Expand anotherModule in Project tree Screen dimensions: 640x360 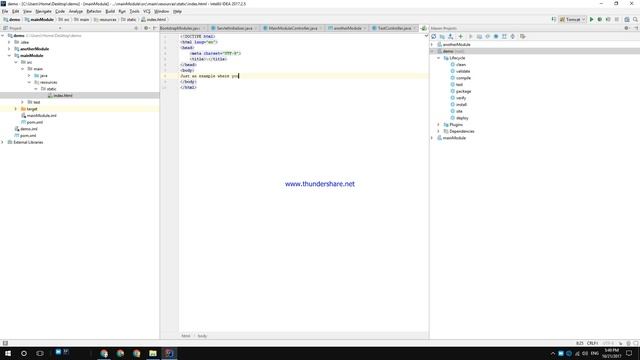point(9,49)
